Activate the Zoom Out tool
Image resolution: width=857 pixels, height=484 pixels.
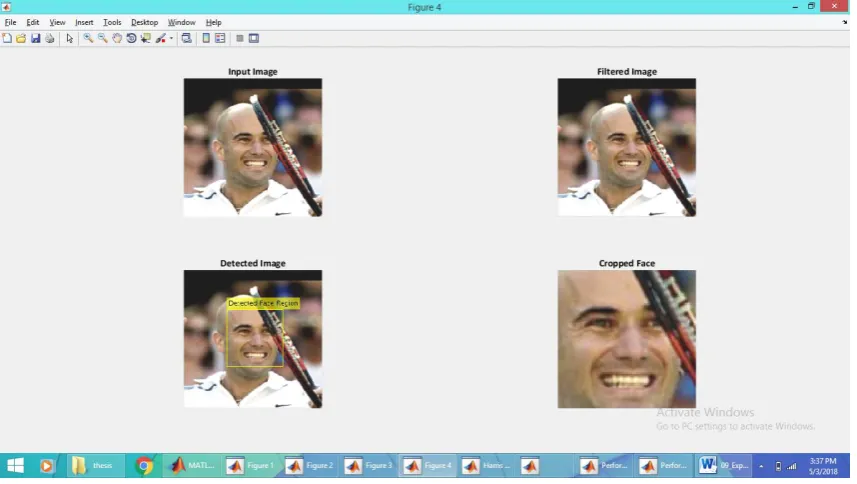click(103, 38)
